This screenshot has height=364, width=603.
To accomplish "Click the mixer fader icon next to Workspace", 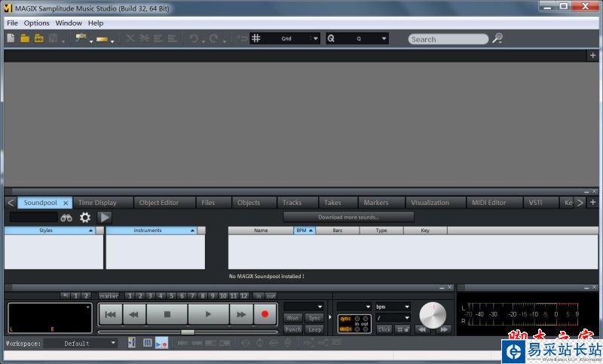I will (131, 342).
